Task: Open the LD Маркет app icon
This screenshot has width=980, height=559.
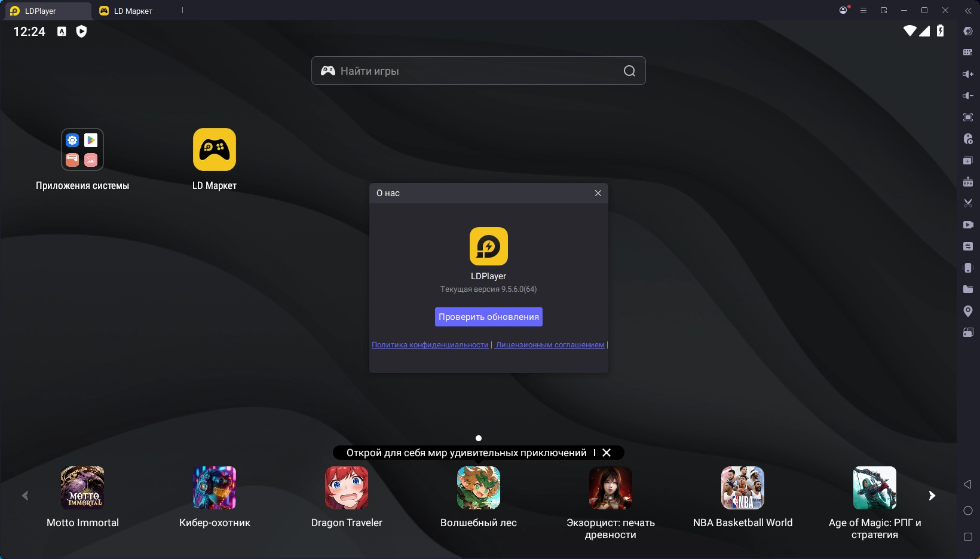Action: click(215, 149)
